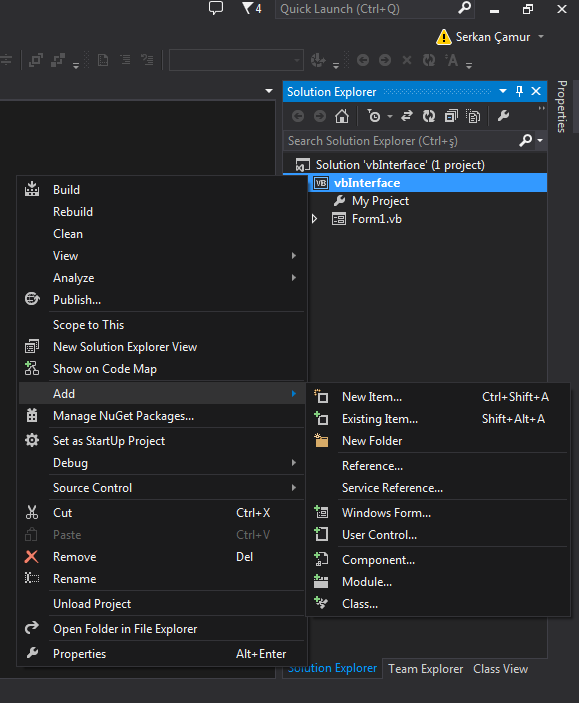Viewport: 579px width, 703px height.
Task: Add a Module...
Action: pyautogui.click(x=438, y=581)
